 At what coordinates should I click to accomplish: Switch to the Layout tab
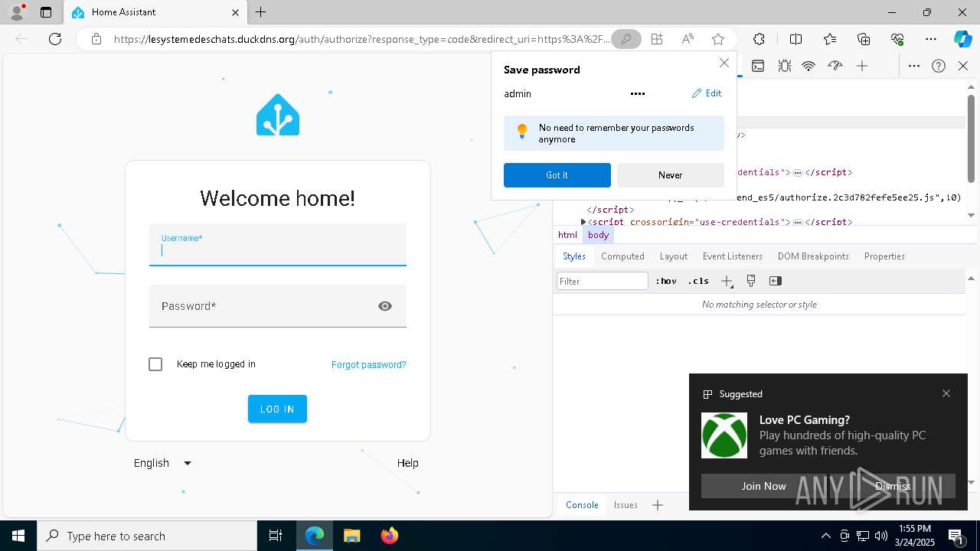click(674, 256)
